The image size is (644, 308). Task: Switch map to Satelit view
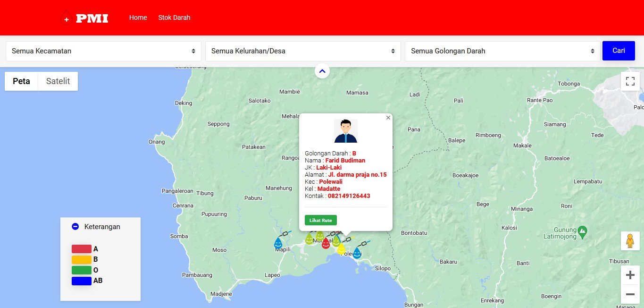pos(58,81)
